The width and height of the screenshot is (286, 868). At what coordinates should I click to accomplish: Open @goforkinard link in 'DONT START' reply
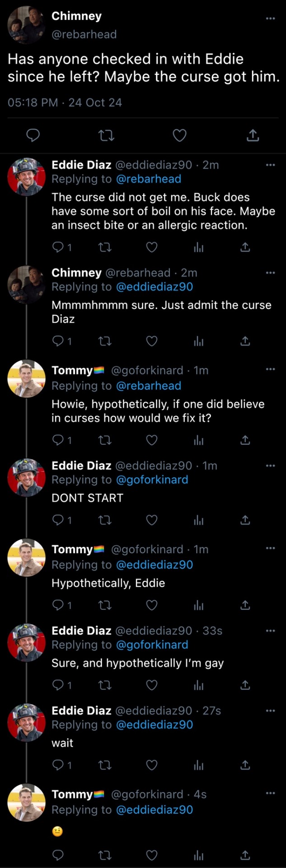point(152,480)
